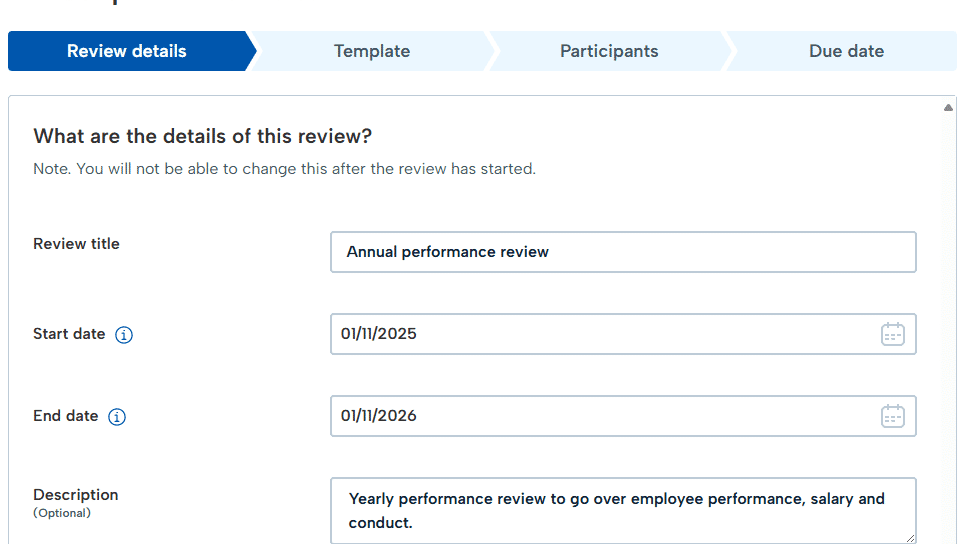Image resolution: width=966 pixels, height=544 pixels.
Task: Focus the Review title text field
Action: click(623, 252)
